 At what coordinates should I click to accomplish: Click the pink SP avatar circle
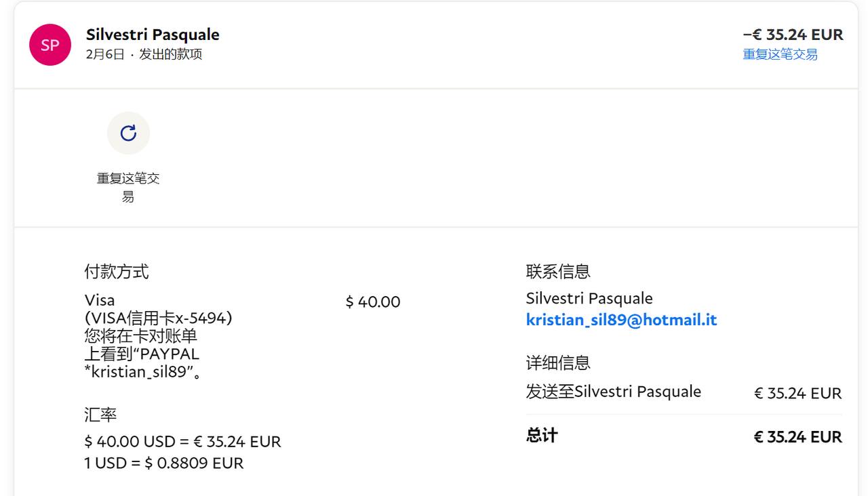click(50, 45)
